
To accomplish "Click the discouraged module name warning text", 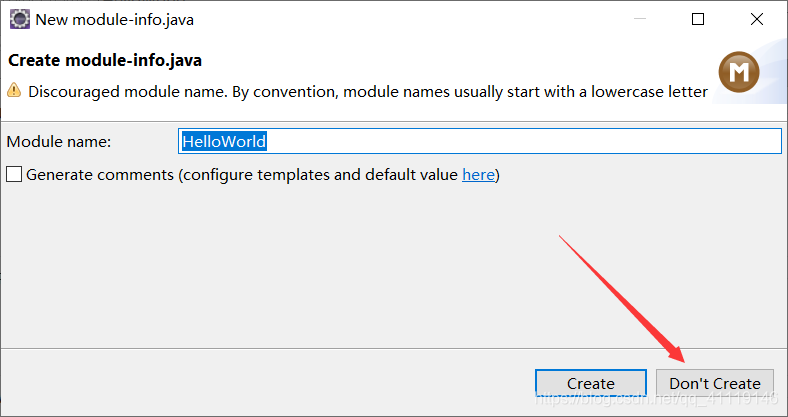I will [x=368, y=92].
